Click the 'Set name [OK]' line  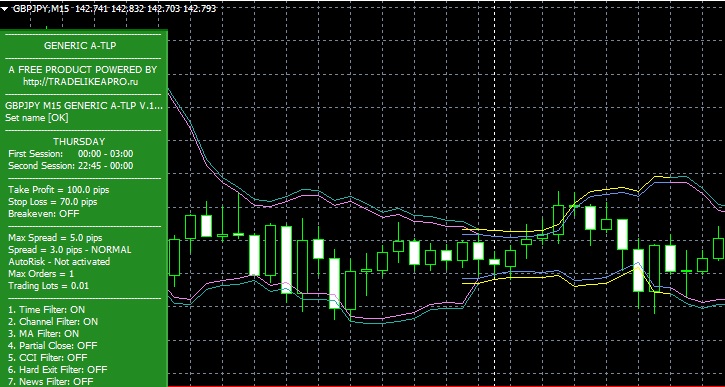pyautogui.click(x=37, y=118)
